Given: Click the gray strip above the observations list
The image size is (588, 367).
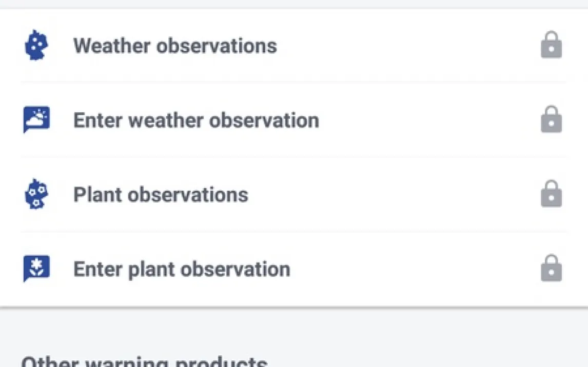Looking at the screenshot, I should pos(294,4).
